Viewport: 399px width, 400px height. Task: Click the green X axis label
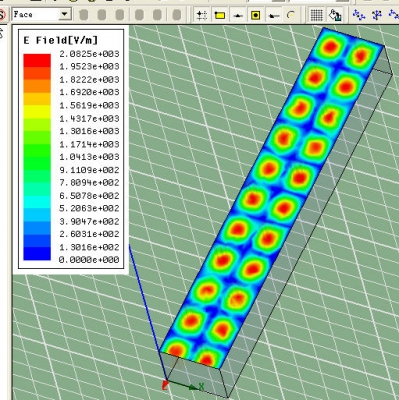(x=201, y=387)
